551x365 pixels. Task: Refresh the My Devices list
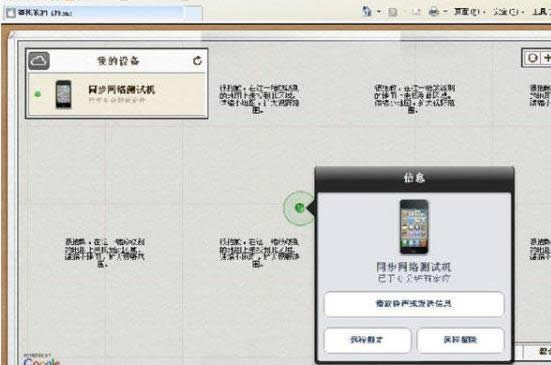(x=197, y=61)
